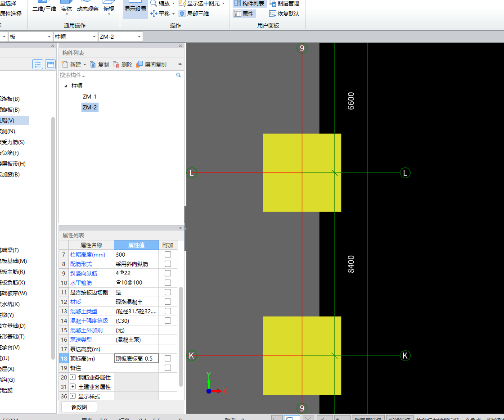This screenshot has height=420, width=504.
Task: Select ZM-2 in component tree
Action: click(x=90, y=108)
